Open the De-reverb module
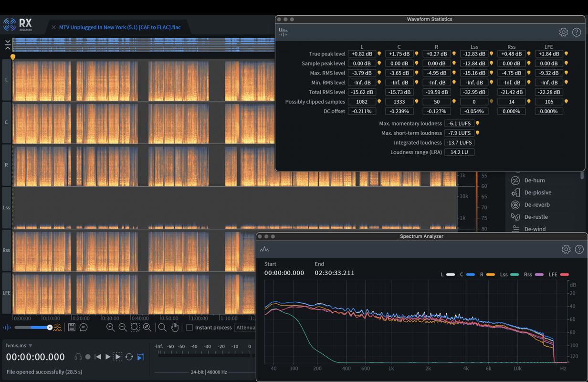Screen dimensions: 588x382 [536, 205]
